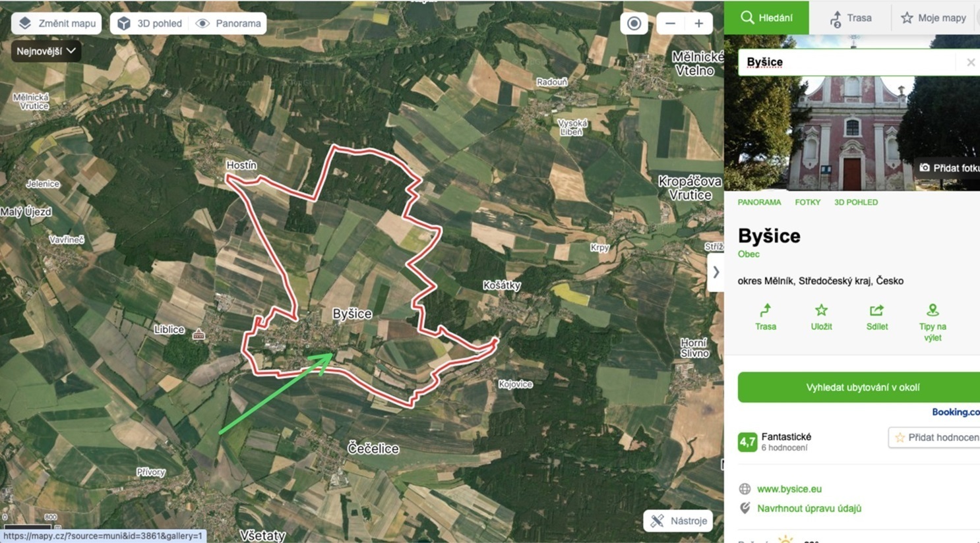The width and height of the screenshot is (980, 543).
Task: Center map on my location
Action: point(634,24)
